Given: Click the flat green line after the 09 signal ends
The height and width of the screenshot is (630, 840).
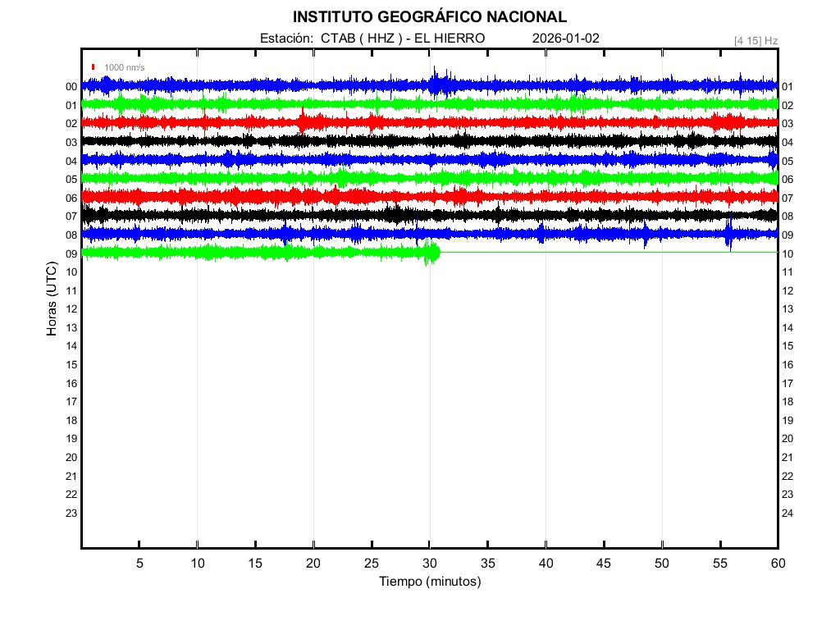Looking at the screenshot, I should tap(607, 253).
